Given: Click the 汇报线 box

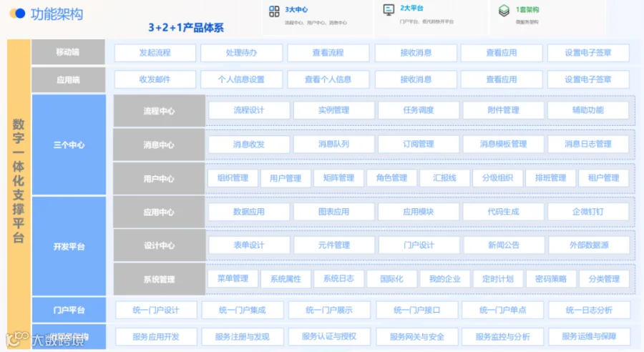Looking at the screenshot, I should (x=444, y=178).
